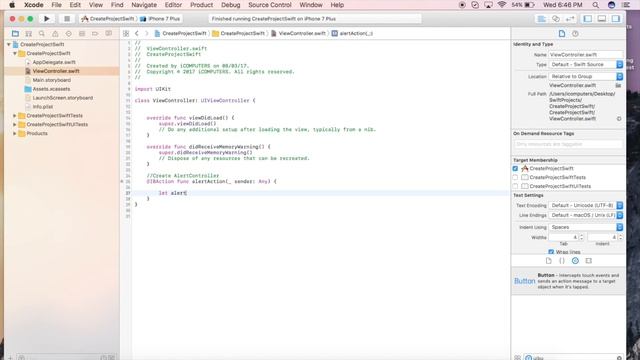Screen dimensions: 640x360
Task: Reveal the file path arrow in Full Path
Action: click(619, 119)
